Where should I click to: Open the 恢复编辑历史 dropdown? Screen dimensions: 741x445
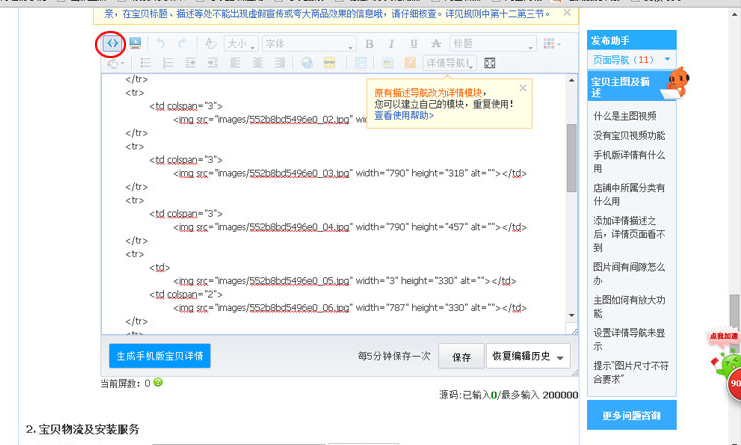pos(528,356)
